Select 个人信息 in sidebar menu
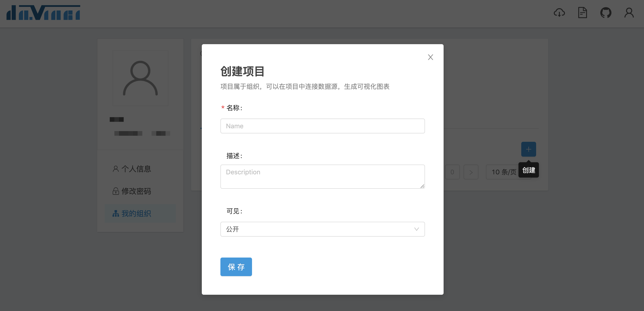 [136, 169]
